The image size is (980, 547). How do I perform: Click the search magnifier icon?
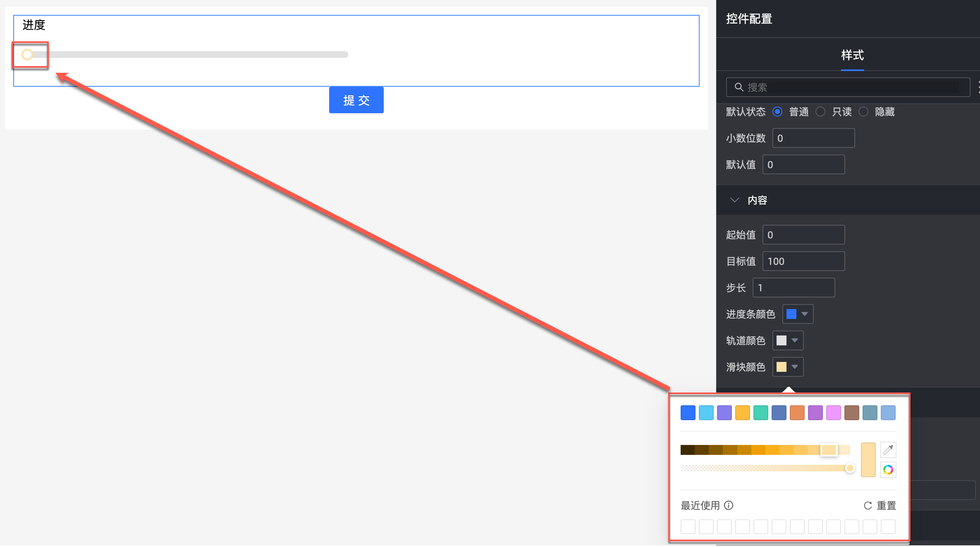click(739, 87)
